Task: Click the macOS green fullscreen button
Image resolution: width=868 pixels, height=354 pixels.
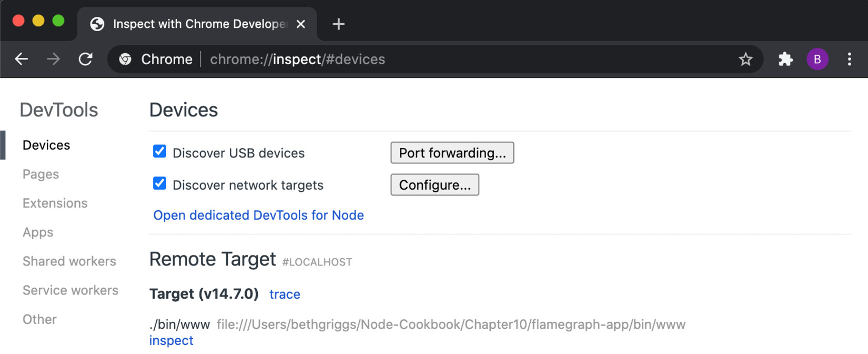Action: (x=58, y=21)
